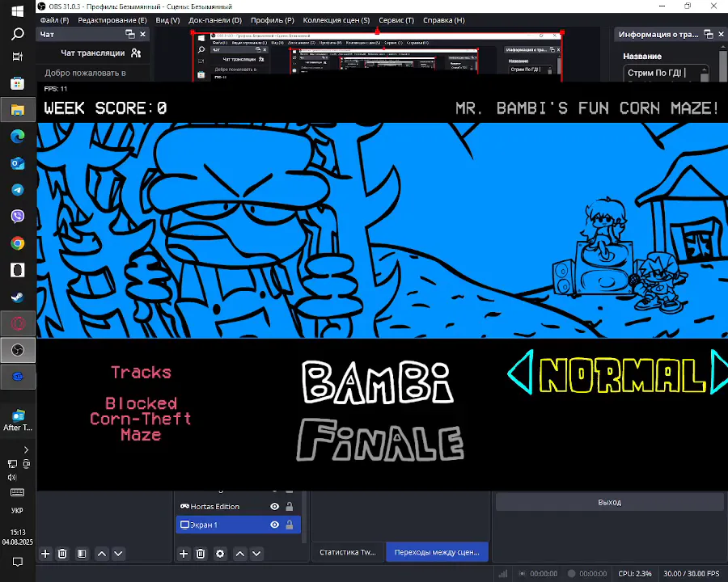This screenshot has height=582, width=728.
Task: Select the Экран 1 source row
Action: (x=238, y=525)
